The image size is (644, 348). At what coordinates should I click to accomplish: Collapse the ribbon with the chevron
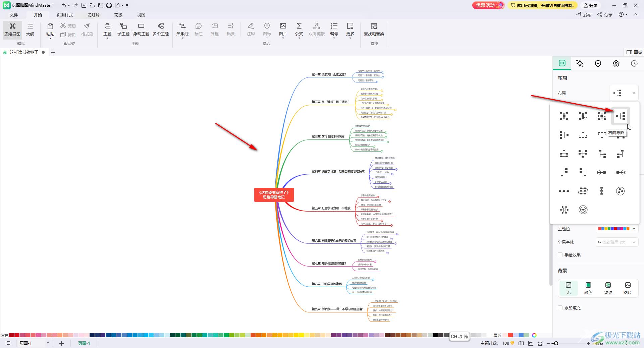coord(635,14)
